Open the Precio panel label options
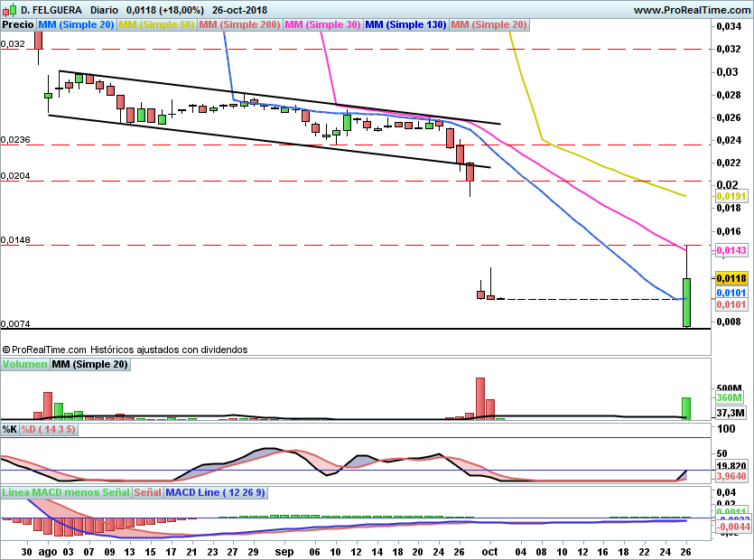This screenshot has height=560, width=754. 18,24
